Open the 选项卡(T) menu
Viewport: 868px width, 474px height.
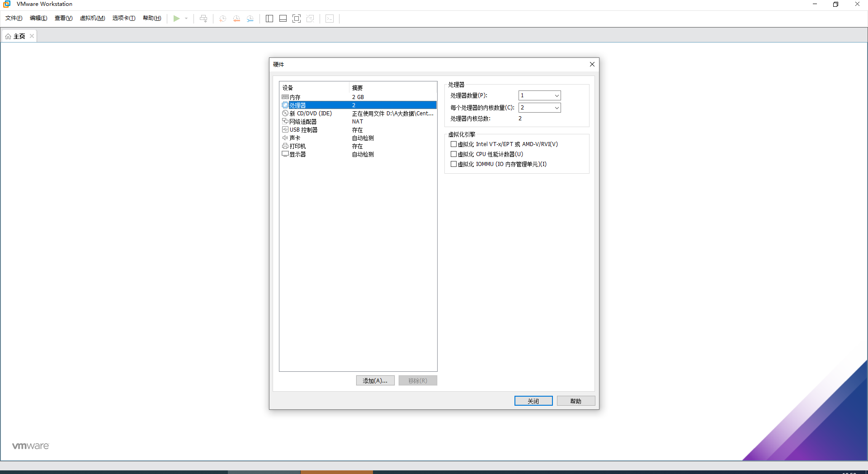[x=124, y=18]
